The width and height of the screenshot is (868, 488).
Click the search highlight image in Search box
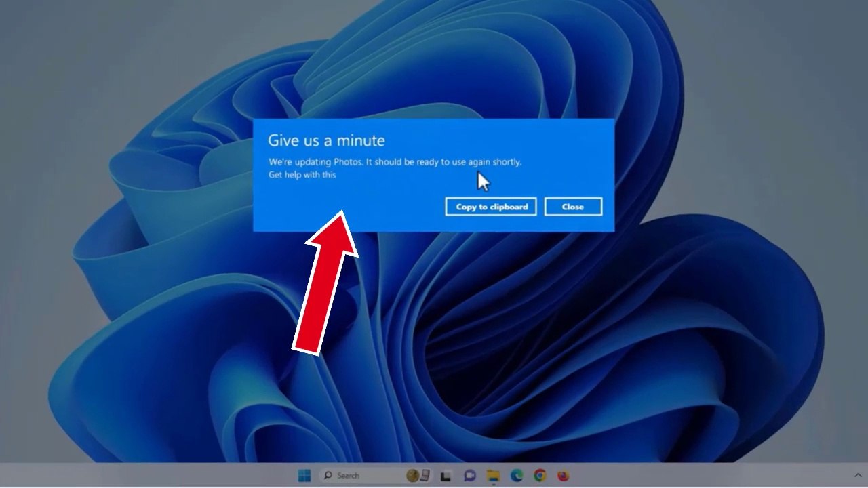point(418,476)
